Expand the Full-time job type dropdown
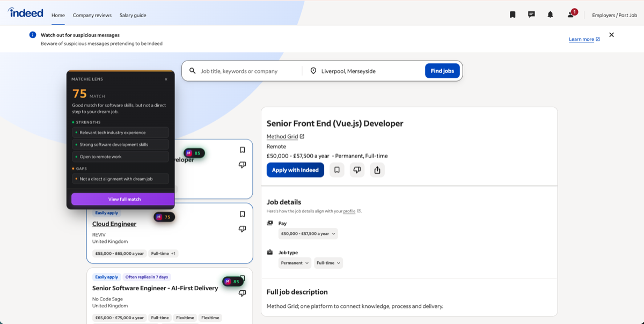The image size is (644, 324). point(328,263)
